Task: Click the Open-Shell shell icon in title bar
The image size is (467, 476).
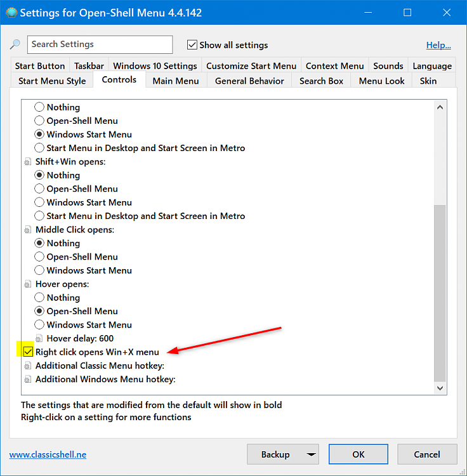Action: pos(11,13)
